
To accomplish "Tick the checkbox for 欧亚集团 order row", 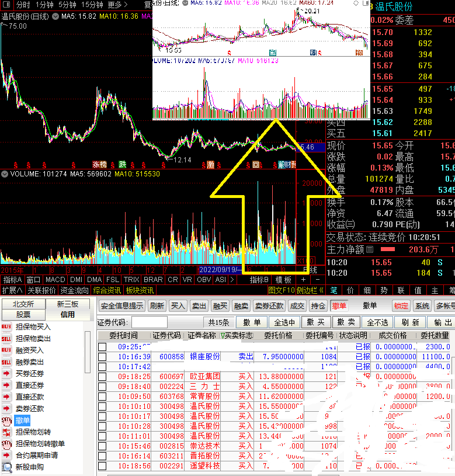I will 102,377.
